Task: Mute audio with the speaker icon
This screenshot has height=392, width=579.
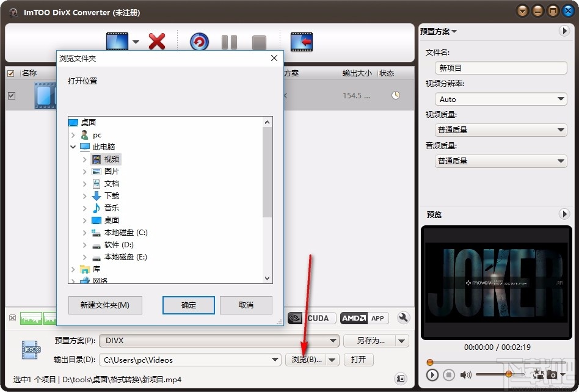Action: click(466, 375)
